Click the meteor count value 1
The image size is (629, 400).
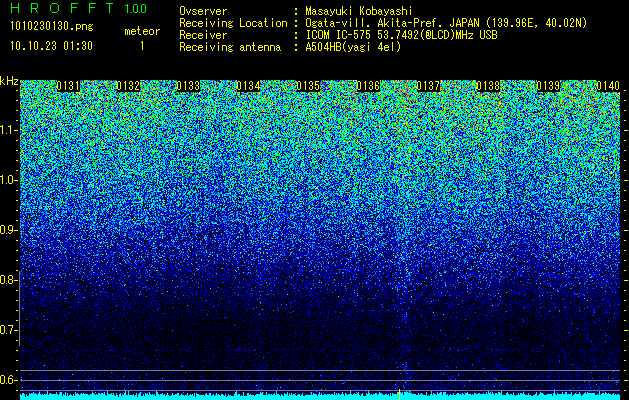[142, 46]
